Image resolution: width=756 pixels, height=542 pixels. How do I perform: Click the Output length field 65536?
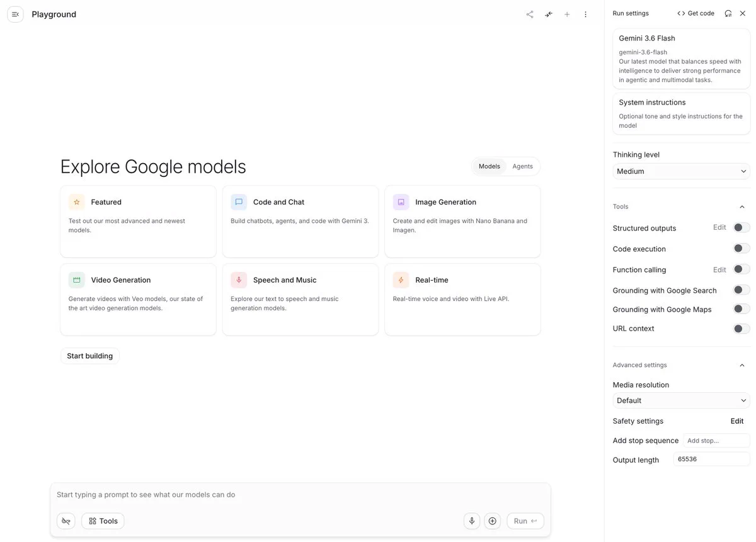[x=712, y=459]
